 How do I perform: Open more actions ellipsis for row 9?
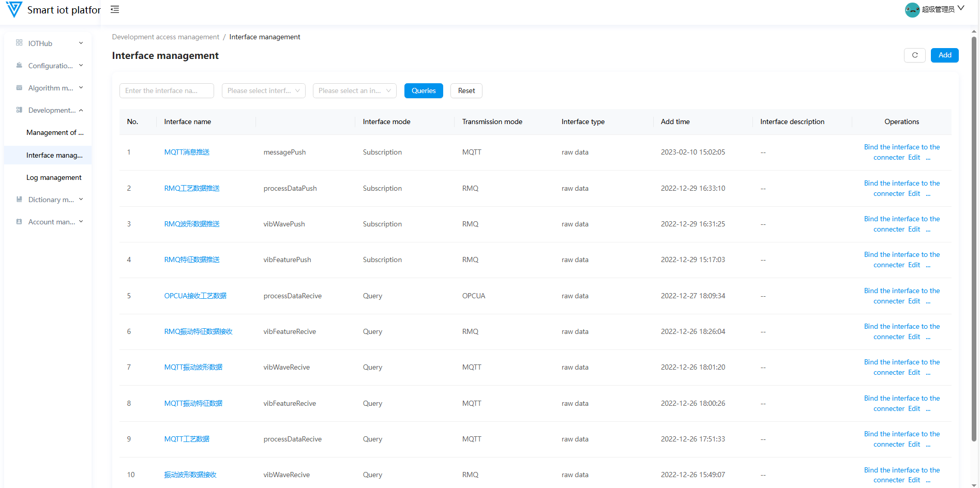pyautogui.click(x=928, y=445)
